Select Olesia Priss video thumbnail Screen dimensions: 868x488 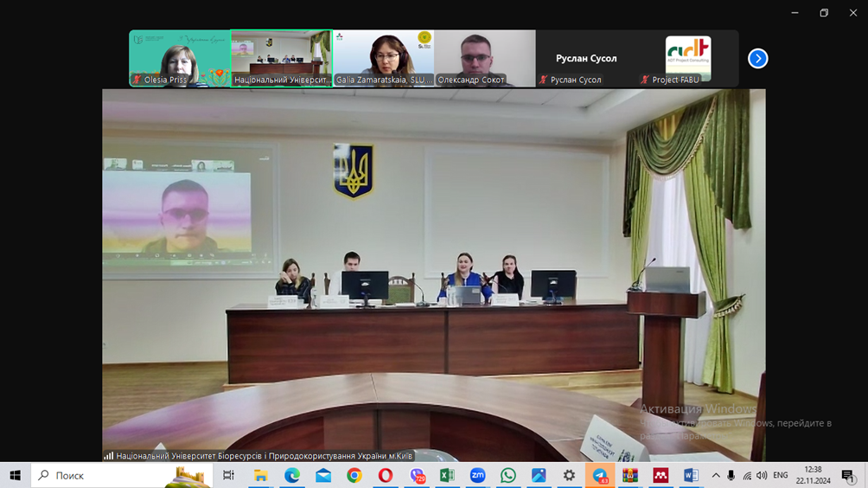tap(179, 58)
